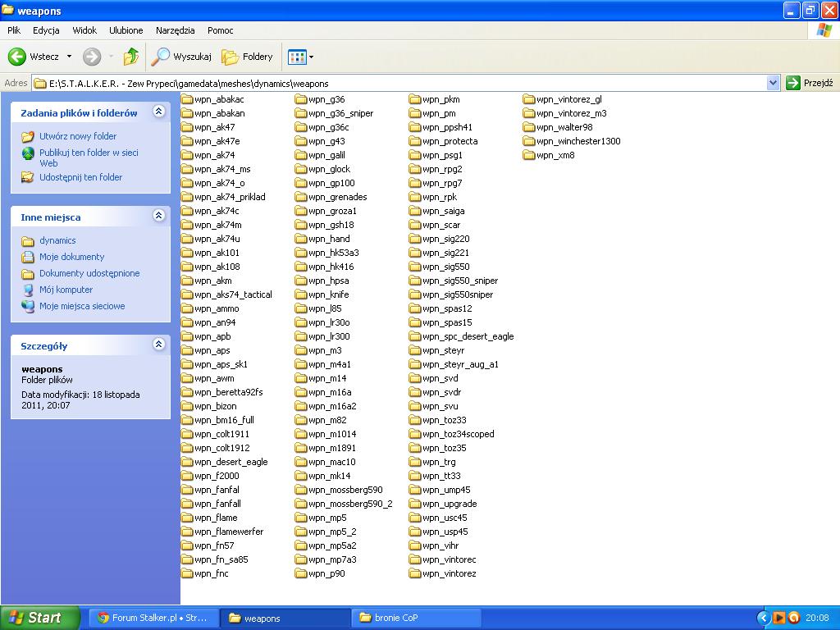Select the wpn_xm8 folder icon

(529, 155)
